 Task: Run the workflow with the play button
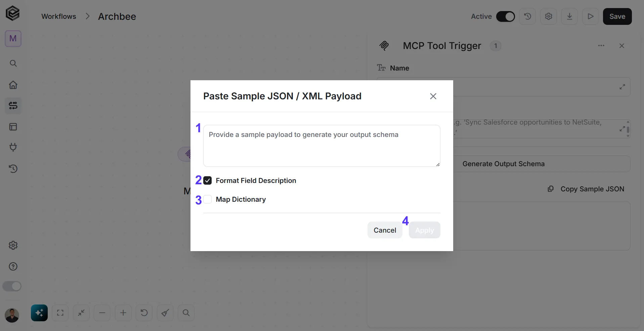[591, 16]
